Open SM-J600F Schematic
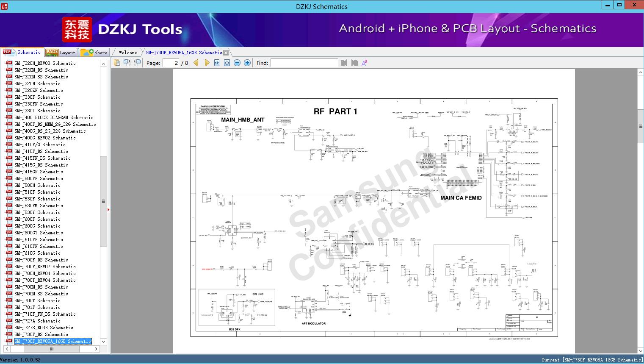644x364 pixels. point(37,219)
